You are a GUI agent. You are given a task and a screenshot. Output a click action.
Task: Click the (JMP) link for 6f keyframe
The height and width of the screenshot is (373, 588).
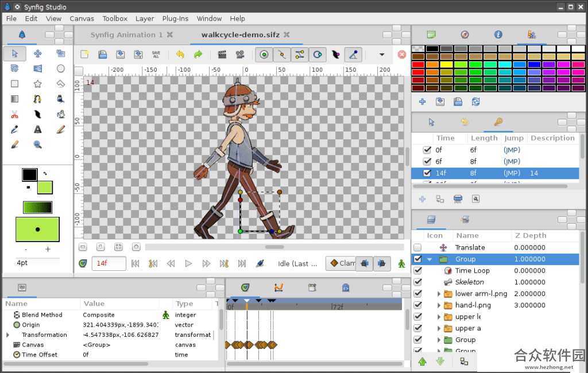coord(512,162)
